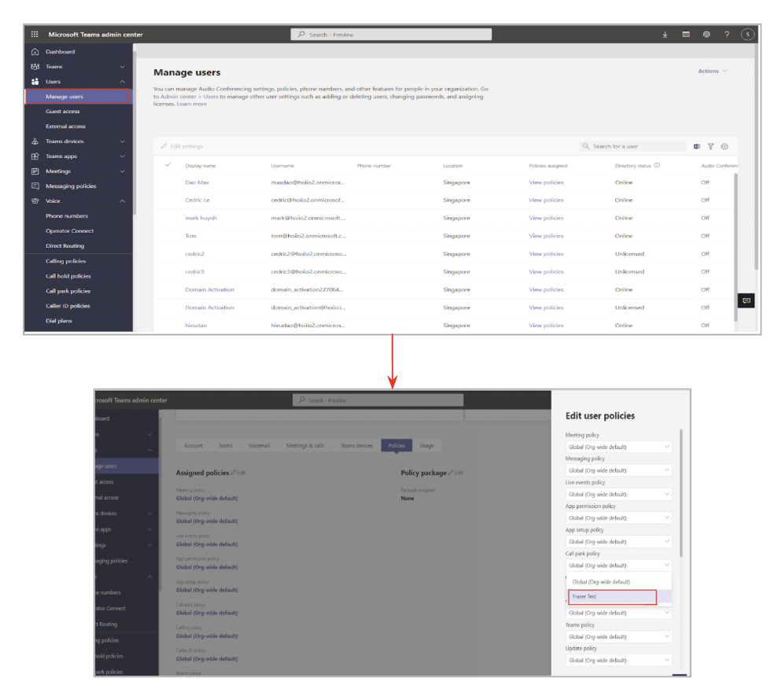Click the pencil icon beside Edit settings
This screenshot has height=700, width=782.
pyautogui.click(x=164, y=146)
